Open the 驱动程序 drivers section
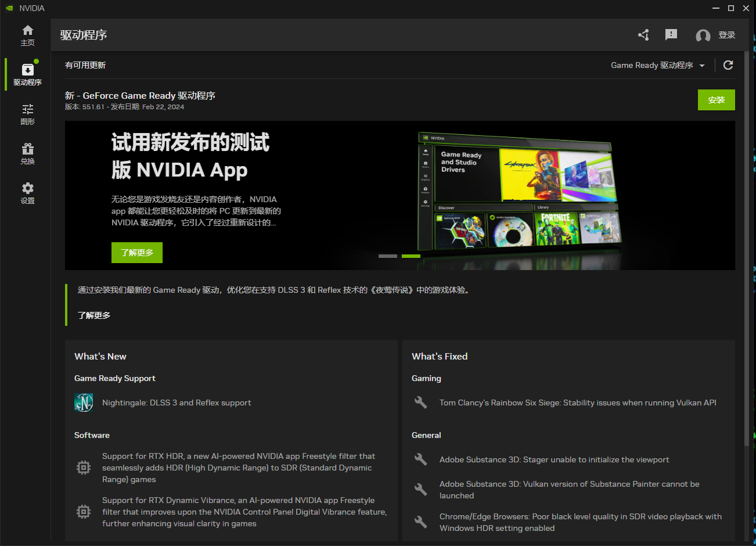Screen dimensions: 756x546 pyautogui.click(x=27, y=75)
